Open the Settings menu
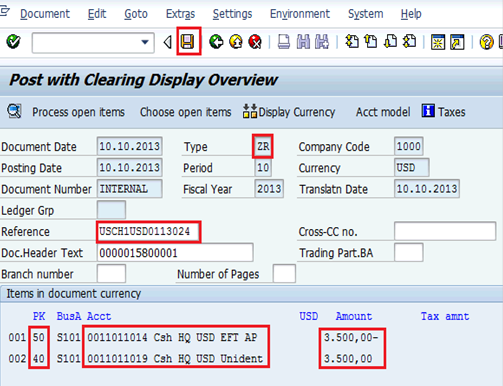The height and width of the screenshot is (386, 503). 232,14
